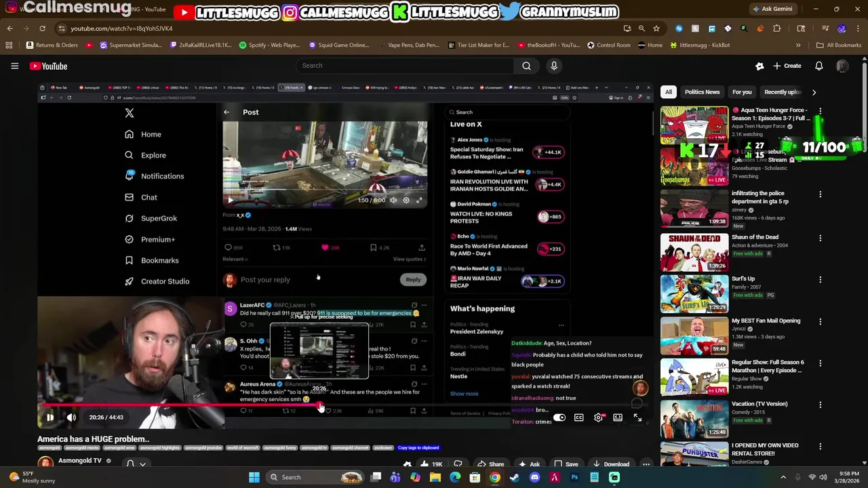Show hidden system tray icons

tap(783, 477)
